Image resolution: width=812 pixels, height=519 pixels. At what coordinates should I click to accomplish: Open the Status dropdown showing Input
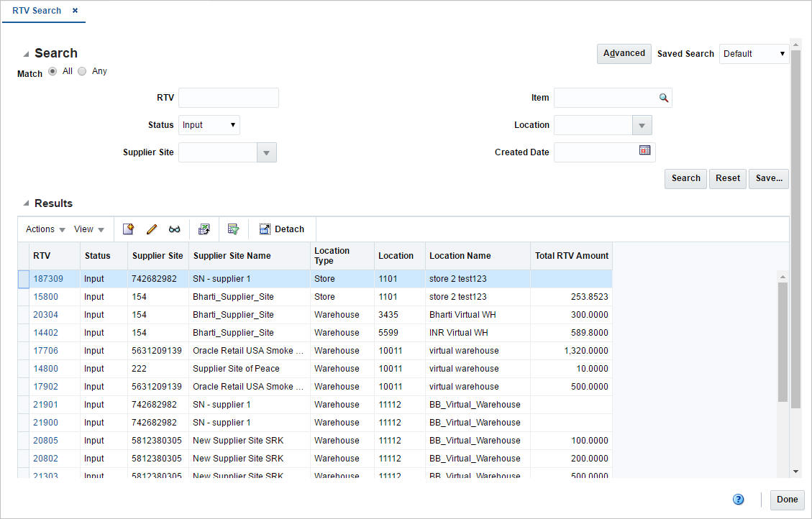[209, 124]
